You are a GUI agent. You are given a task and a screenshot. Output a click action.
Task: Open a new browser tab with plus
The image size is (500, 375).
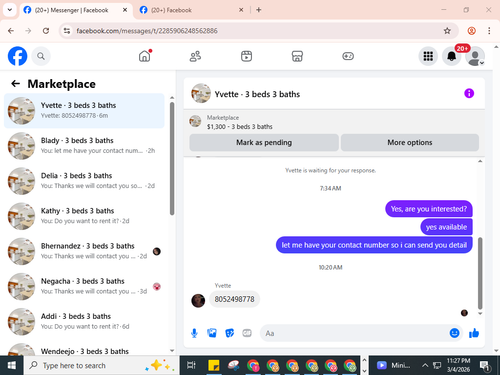[x=259, y=10]
